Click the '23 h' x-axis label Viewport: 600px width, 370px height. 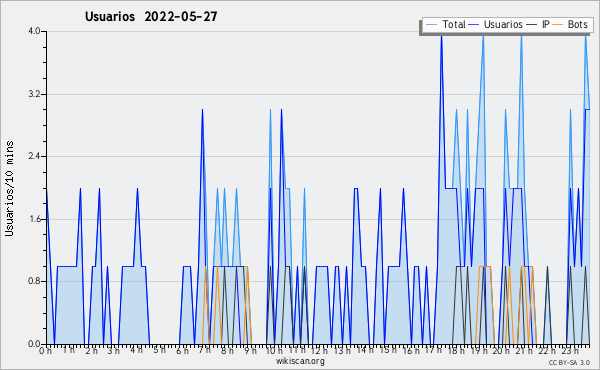(570, 350)
